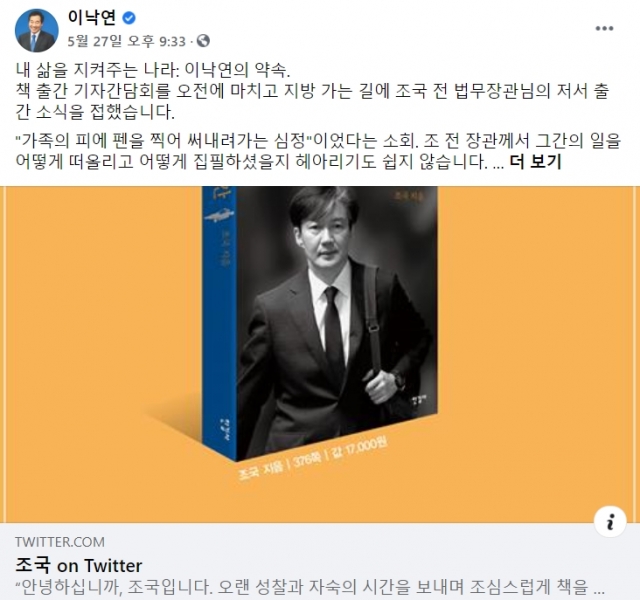Click the 이낙연 account name

point(92,18)
